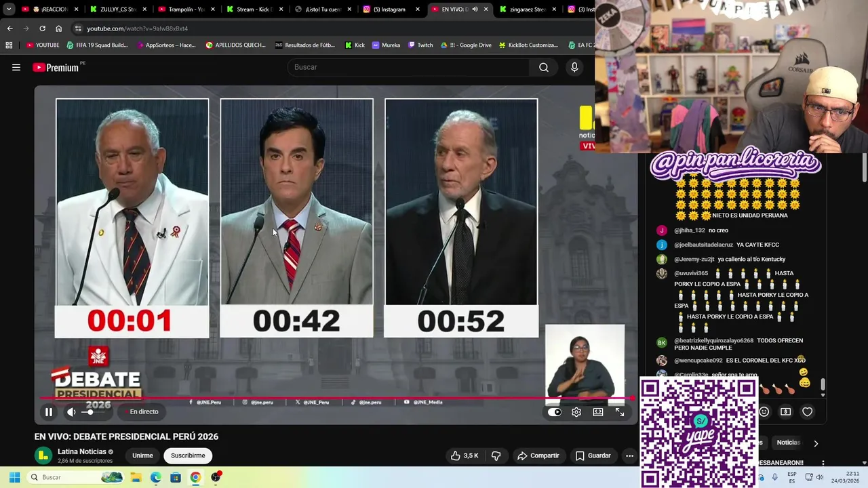This screenshot has width=868, height=488.
Task: Reload the page with the refresh icon
Action: (42, 28)
